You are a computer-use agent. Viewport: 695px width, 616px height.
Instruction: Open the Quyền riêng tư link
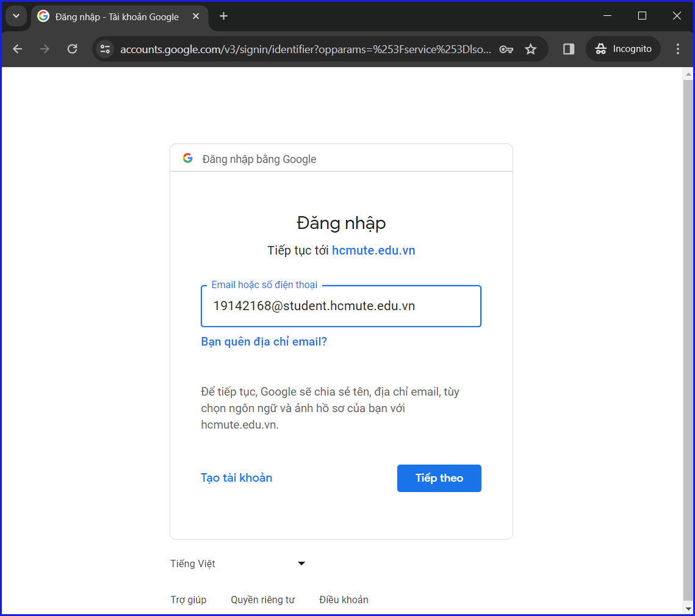[262, 600]
